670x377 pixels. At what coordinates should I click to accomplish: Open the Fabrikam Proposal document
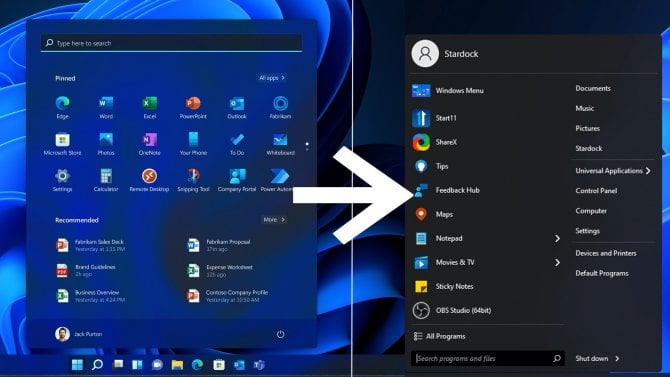pyautogui.click(x=219, y=245)
